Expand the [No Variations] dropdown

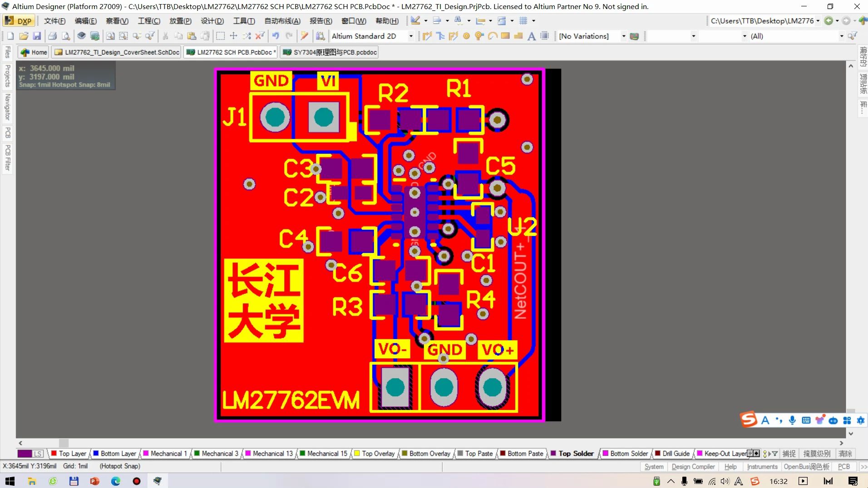[x=623, y=36]
